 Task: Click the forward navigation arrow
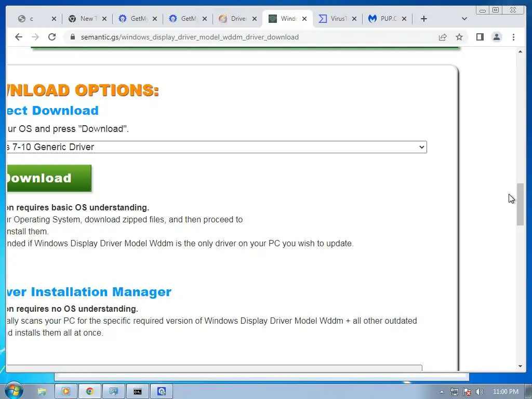(x=35, y=37)
